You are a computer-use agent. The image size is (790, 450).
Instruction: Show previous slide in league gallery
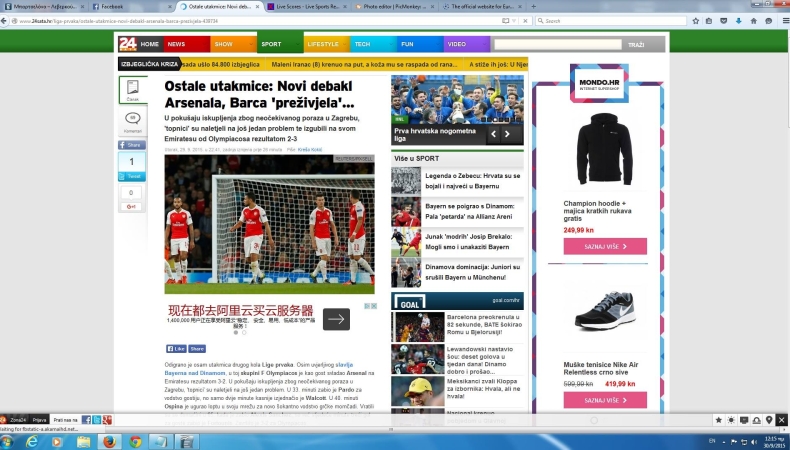[x=493, y=134]
